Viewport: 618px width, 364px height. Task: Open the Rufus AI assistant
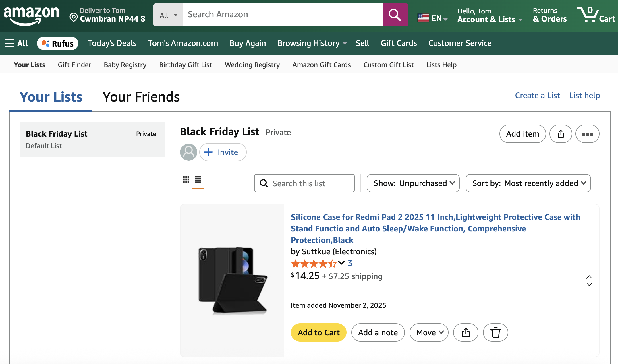point(57,43)
